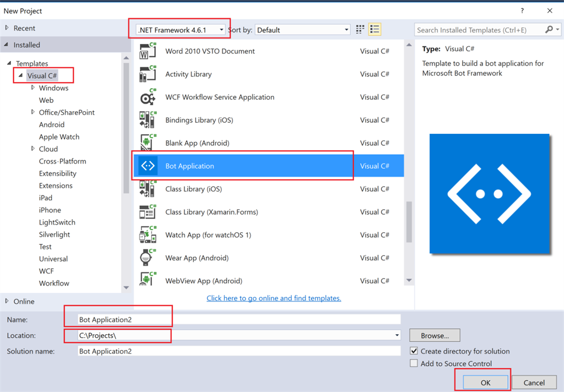Image resolution: width=564 pixels, height=392 pixels.
Task: Click the category tree scroll down arrow
Action: 126,288
